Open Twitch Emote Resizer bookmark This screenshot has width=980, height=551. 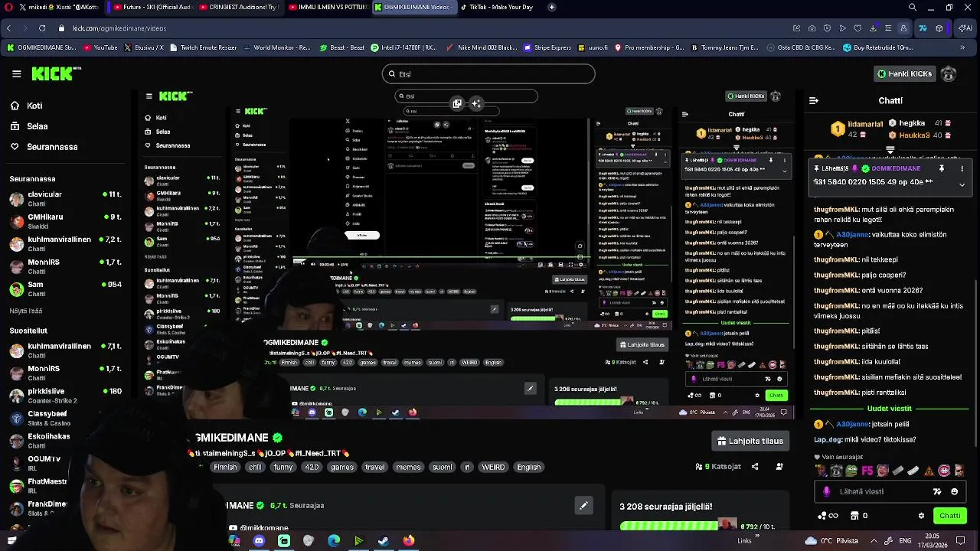tap(204, 47)
